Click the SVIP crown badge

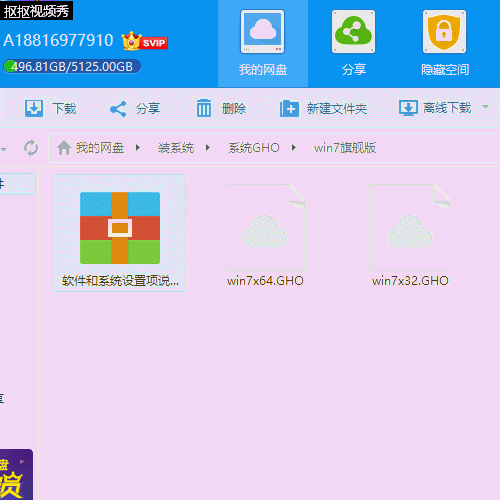click(144, 41)
